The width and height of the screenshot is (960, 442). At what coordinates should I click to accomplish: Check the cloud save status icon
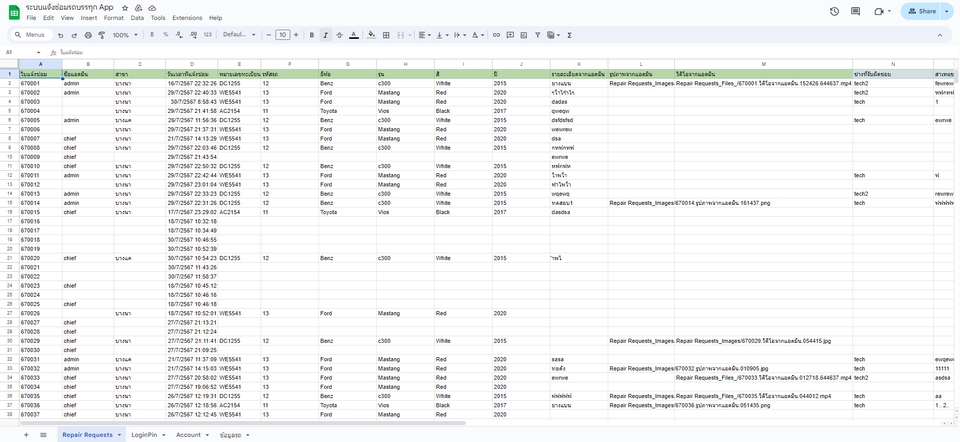coord(152,8)
